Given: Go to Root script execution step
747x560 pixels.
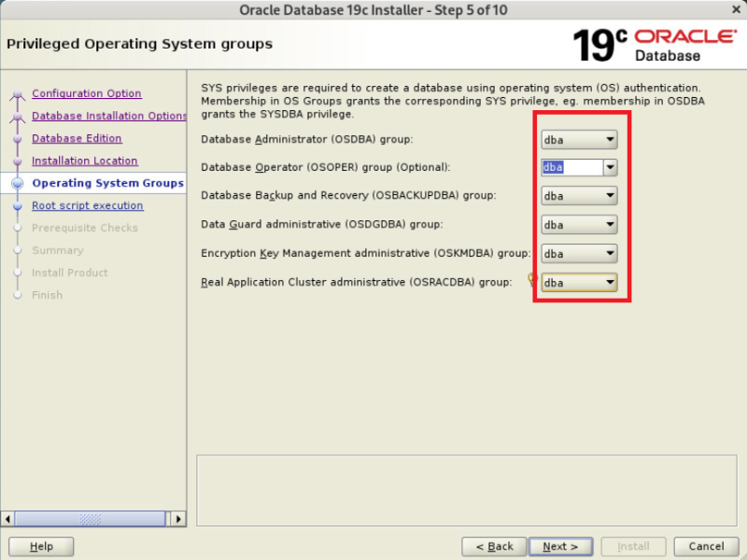Looking at the screenshot, I should [x=87, y=205].
